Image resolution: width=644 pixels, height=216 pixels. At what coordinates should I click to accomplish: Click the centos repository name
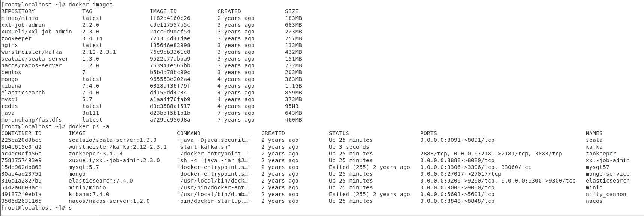11,72
